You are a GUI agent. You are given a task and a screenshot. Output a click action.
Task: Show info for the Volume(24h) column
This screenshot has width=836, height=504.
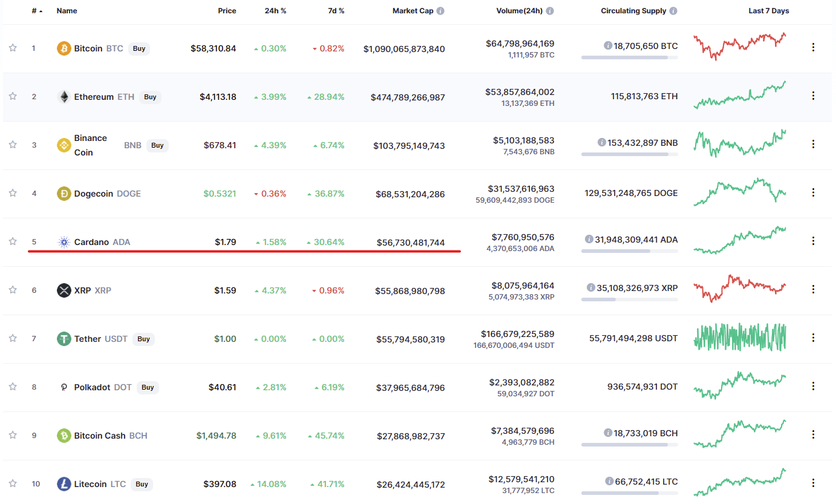click(x=550, y=11)
